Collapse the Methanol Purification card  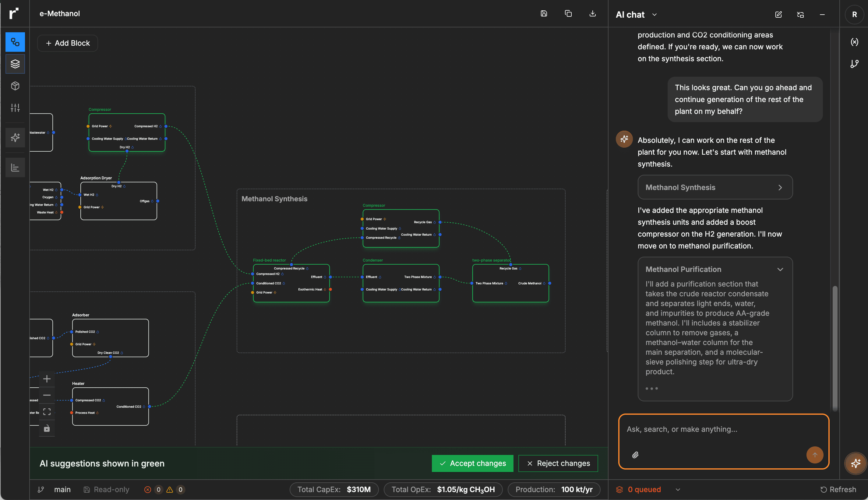[780, 269]
